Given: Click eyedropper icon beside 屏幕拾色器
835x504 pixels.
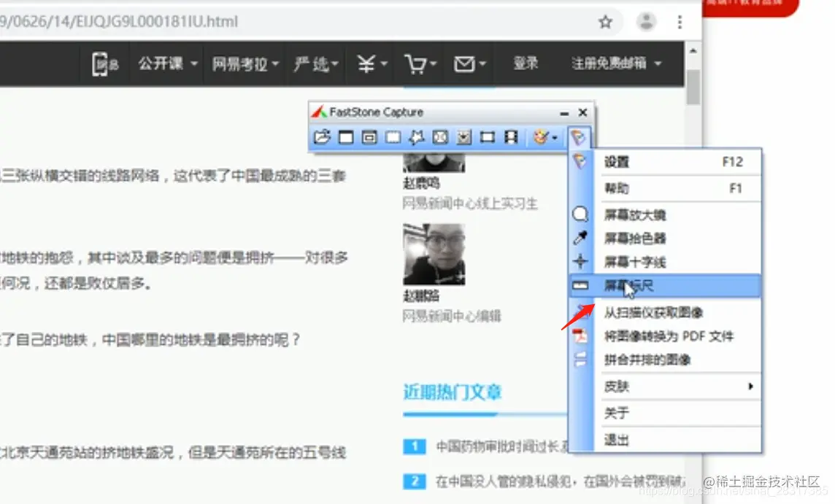Looking at the screenshot, I should point(580,238).
